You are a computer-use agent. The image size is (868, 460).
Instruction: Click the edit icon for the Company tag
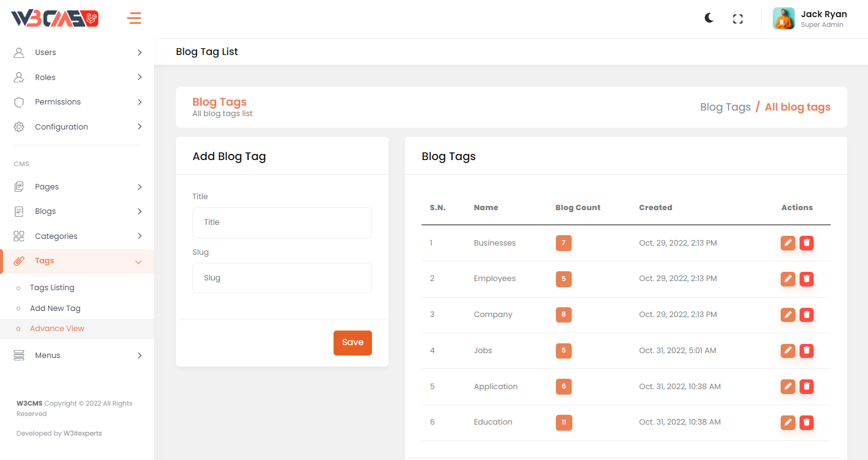(x=788, y=315)
